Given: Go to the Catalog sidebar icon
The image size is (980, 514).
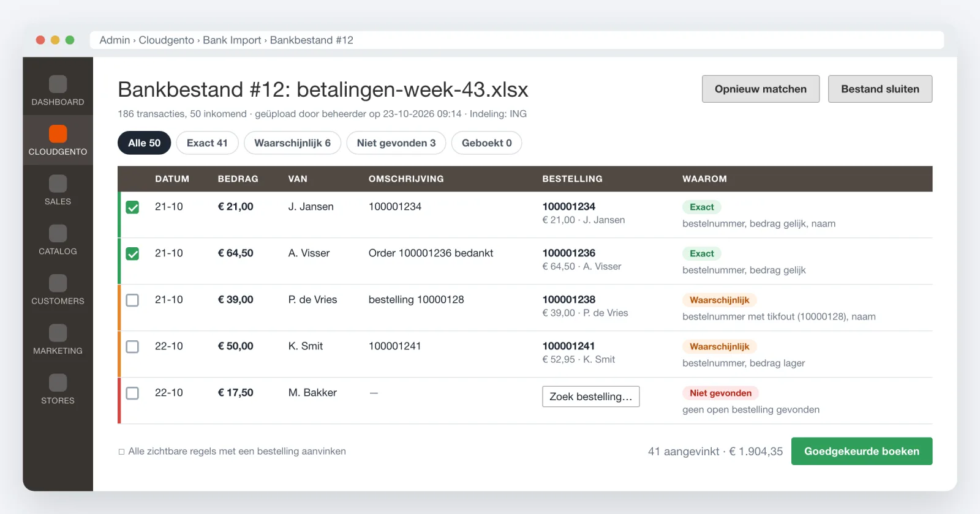Looking at the screenshot, I should pyautogui.click(x=58, y=233).
